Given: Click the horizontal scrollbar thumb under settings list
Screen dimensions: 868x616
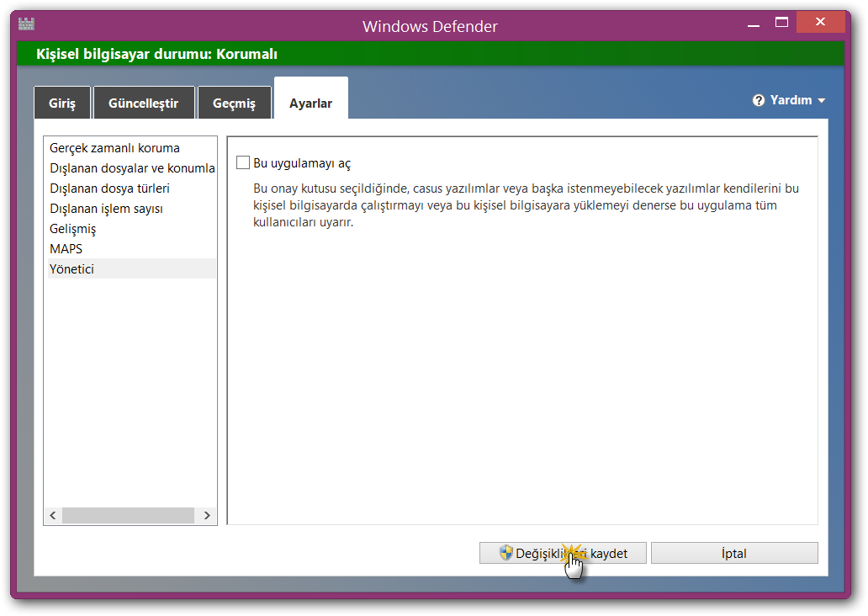Looking at the screenshot, I should point(128,515).
